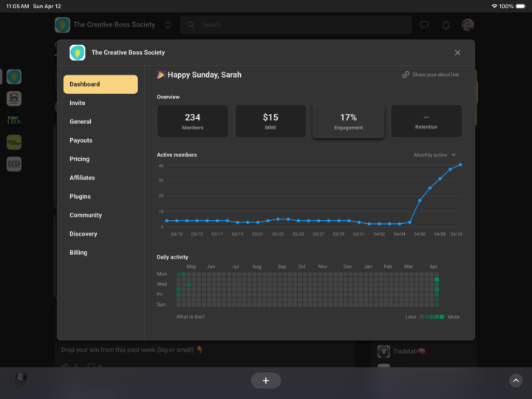Click the battery icon in status bar

click(520, 6)
